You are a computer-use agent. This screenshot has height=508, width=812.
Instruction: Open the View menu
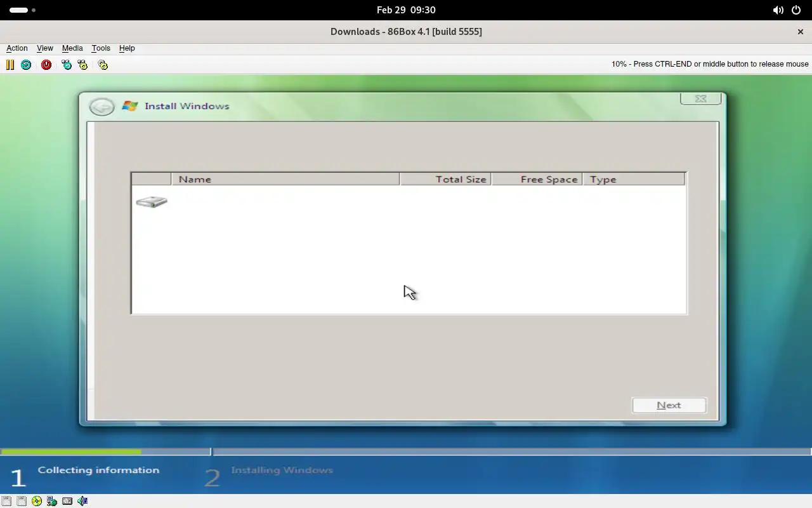[45, 48]
